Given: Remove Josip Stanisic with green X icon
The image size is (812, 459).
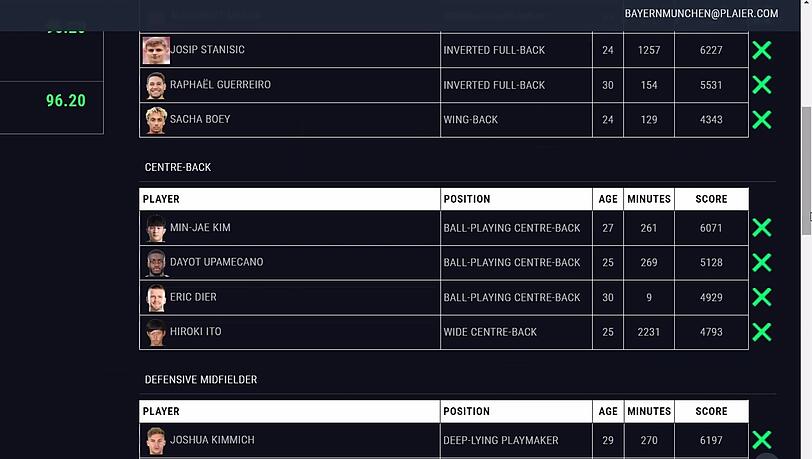Looking at the screenshot, I should click(x=762, y=50).
